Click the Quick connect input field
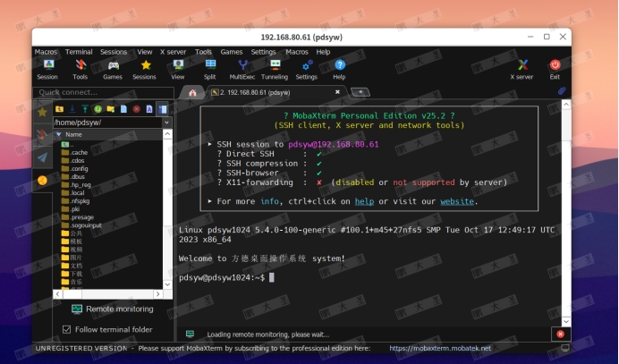 104,92
